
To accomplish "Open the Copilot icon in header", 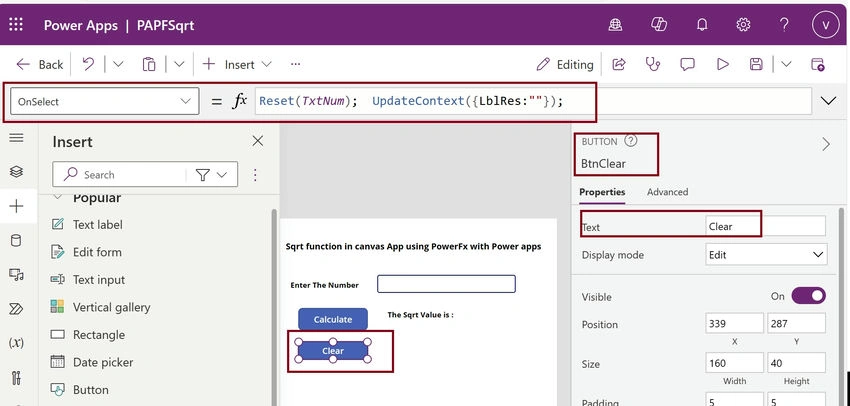I will coord(659,25).
